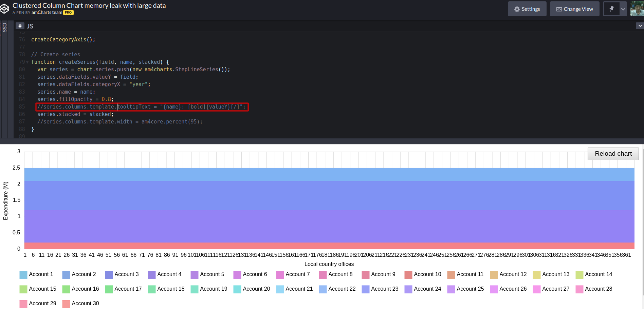Viewport: 644px width, 309px height.
Task: Click the PRO badge
Action: 68,13
